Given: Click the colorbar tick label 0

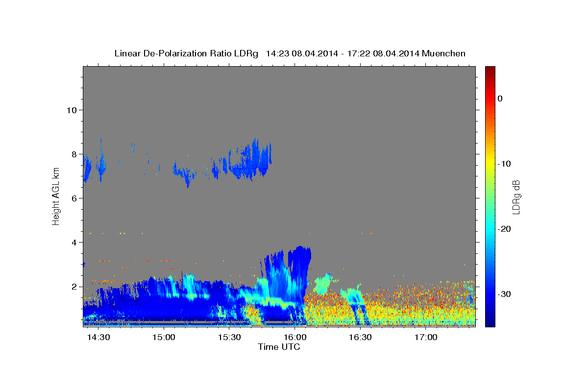Looking at the screenshot, I should [500, 98].
